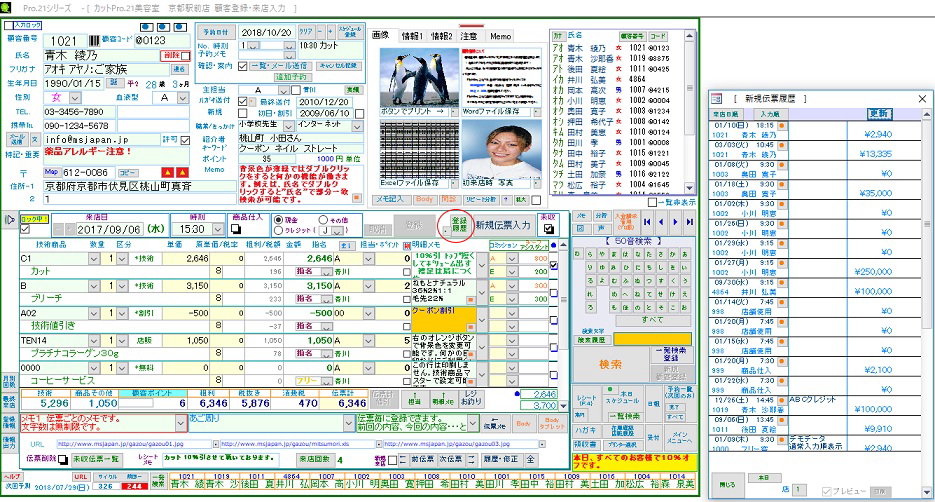Jump to the first record with the navigation arrow

coord(647,222)
